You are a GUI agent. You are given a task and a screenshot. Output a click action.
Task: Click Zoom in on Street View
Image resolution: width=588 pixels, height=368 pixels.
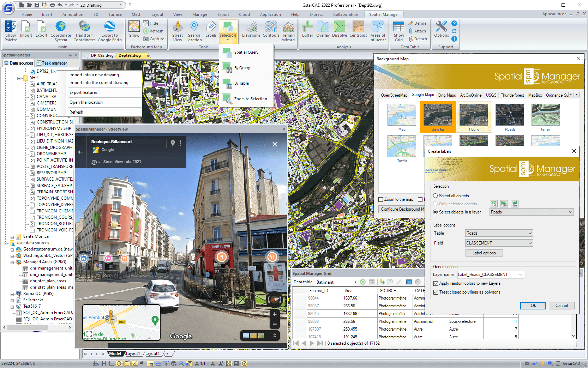(x=275, y=314)
